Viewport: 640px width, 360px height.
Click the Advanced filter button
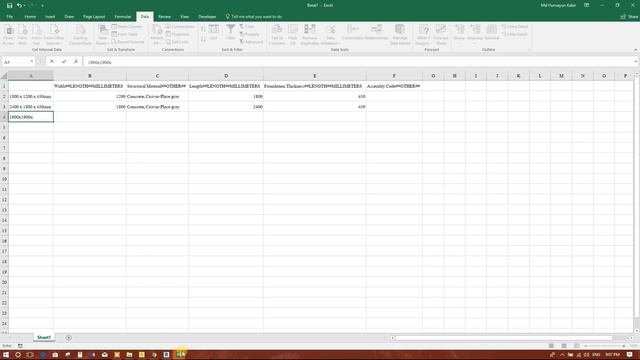251,42
